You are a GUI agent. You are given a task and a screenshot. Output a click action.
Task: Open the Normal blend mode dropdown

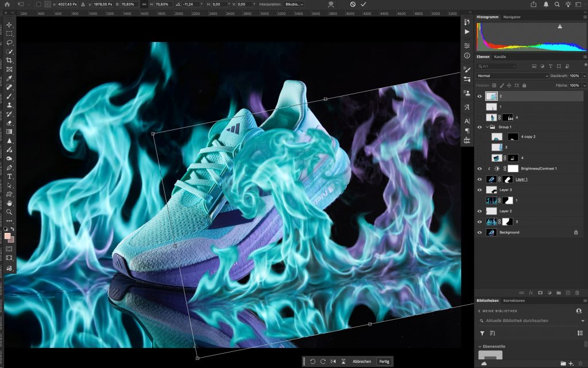[x=512, y=76]
